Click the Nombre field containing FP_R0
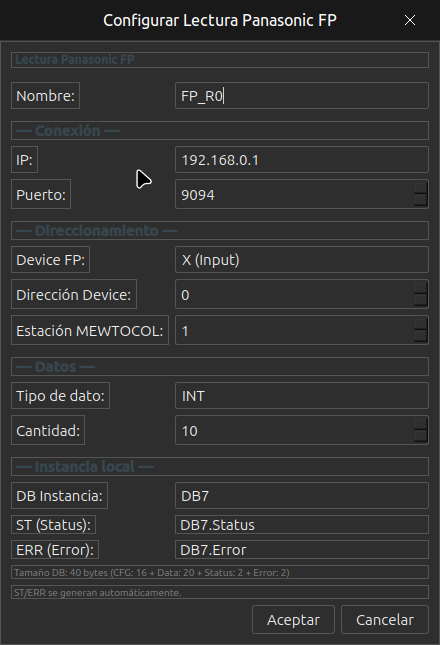 point(302,96)
